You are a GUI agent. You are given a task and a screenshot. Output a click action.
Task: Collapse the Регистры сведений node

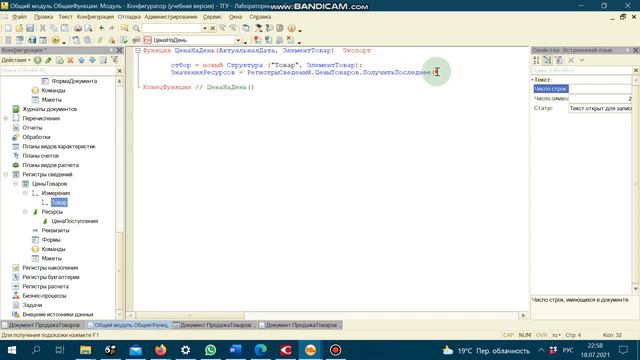coord(6,174)
